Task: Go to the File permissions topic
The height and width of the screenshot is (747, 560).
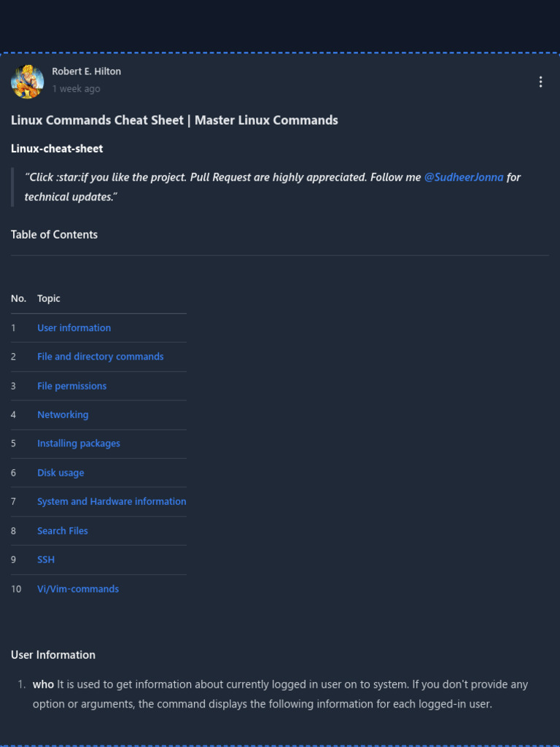Action: pos(71,386)
